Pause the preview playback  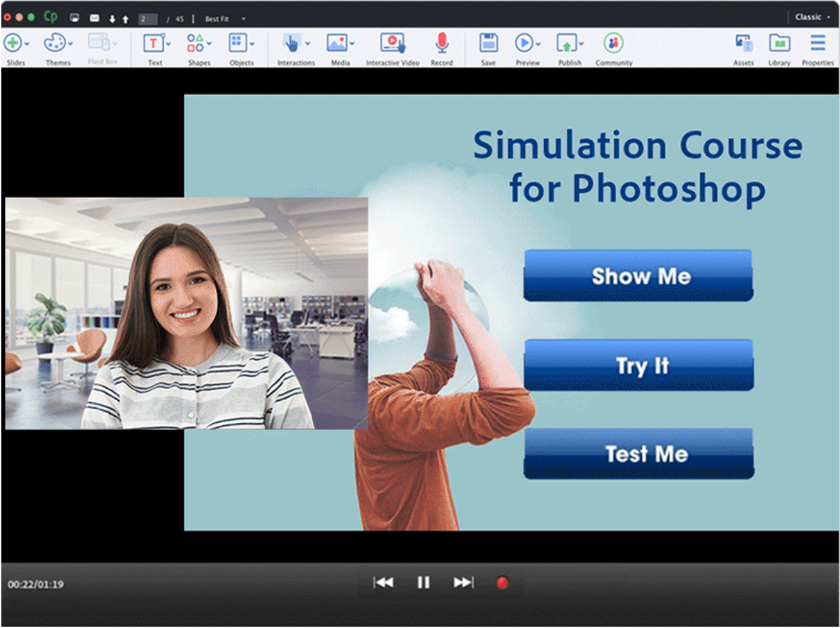pyautogui.click(x=423, y=583)
